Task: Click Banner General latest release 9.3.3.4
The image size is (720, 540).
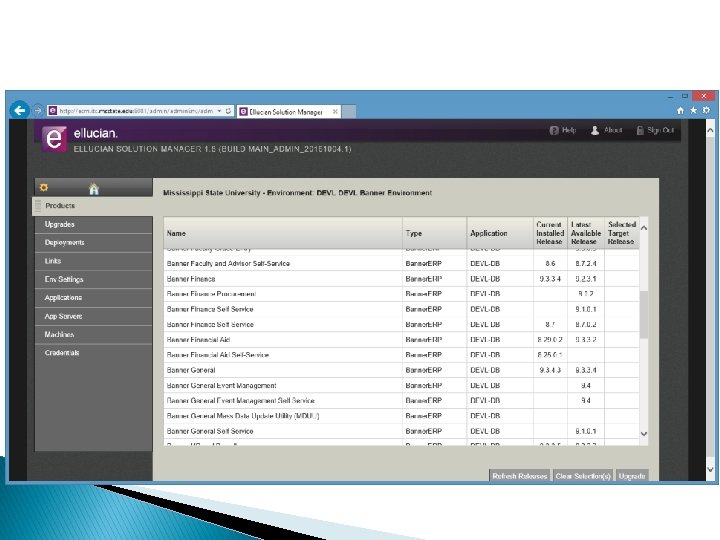Action: tap(586, 370)
